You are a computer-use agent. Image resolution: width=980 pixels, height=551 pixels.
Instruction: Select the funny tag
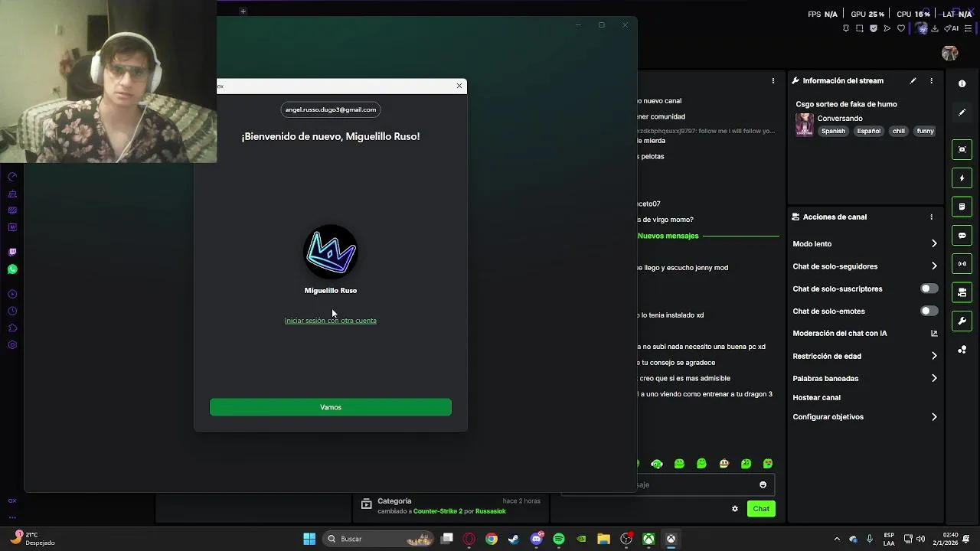coord(926,131)
